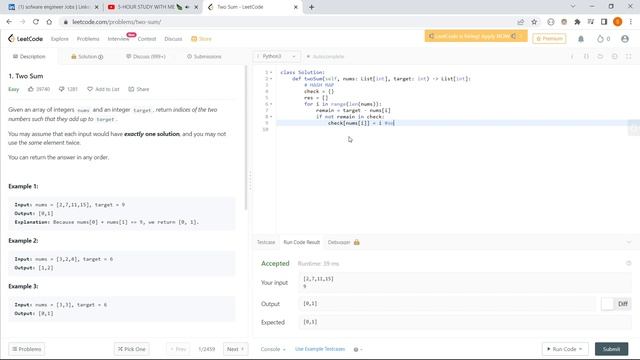The image size is (640, 360).
Task: Bookmark this page with star icon
Action: (x=534, y=22)
